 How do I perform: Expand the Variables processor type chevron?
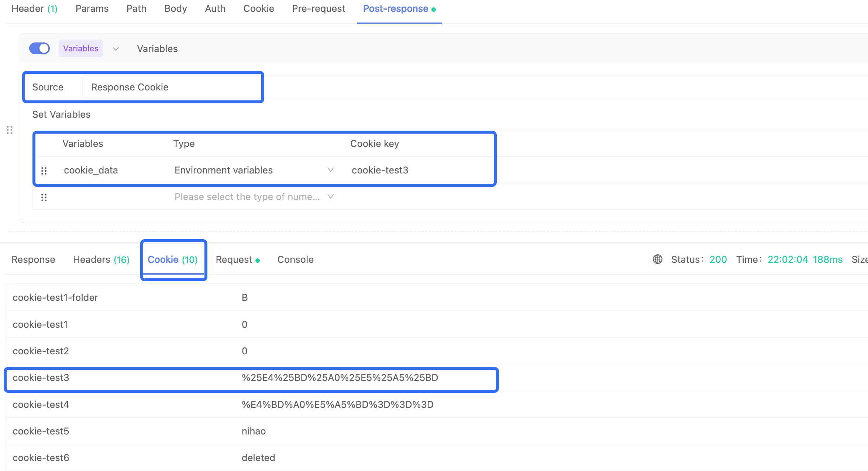pos(116,49)
